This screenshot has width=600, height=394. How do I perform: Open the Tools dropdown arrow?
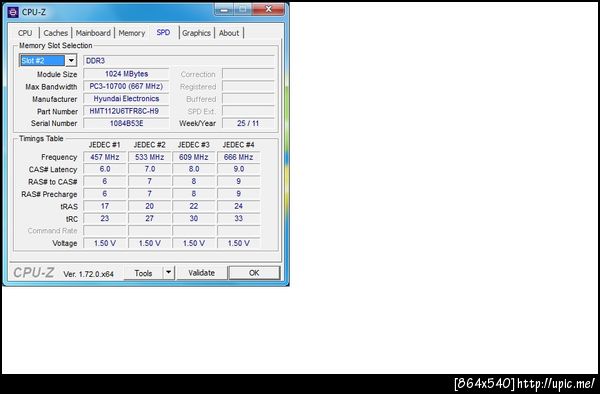(x=169, y=273)
